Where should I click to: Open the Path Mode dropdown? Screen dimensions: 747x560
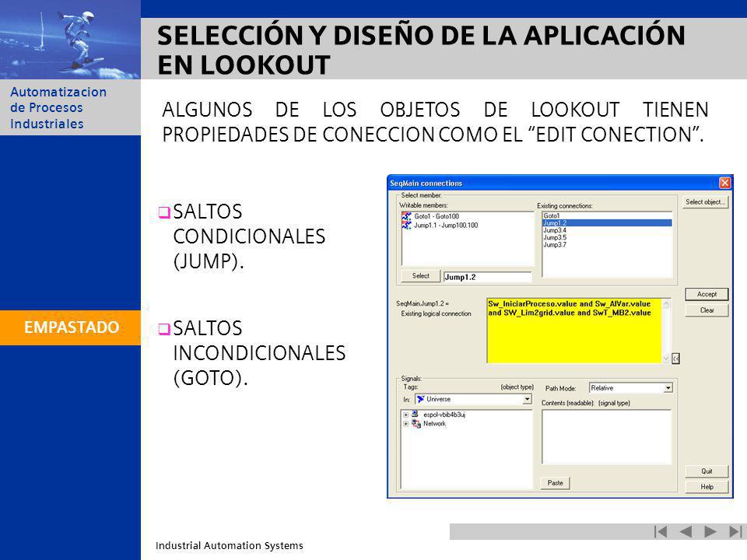coord(668,388)
